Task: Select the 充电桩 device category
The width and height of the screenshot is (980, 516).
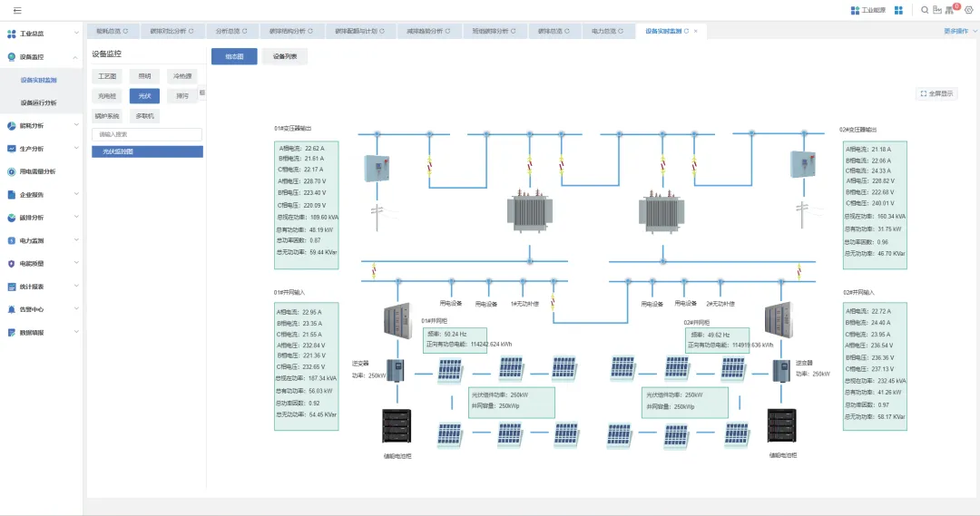Action: pos(107,96)
